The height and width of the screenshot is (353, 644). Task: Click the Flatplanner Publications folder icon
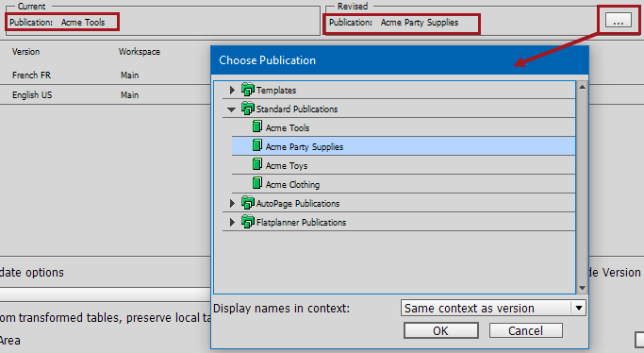248,222
